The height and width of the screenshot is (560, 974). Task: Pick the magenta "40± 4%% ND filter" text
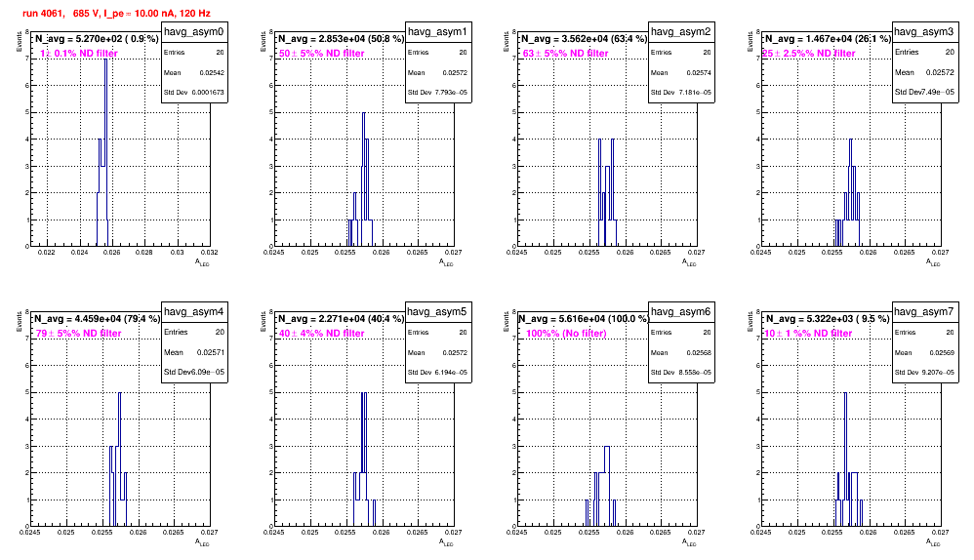coord(322,334)
